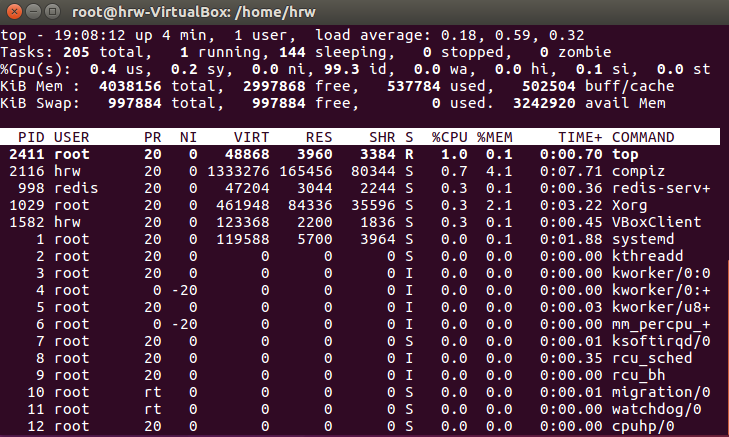The image size is (729, 437).
Task: Click the 1.0 %CPU value of top
Action: [x=454, y=154]
